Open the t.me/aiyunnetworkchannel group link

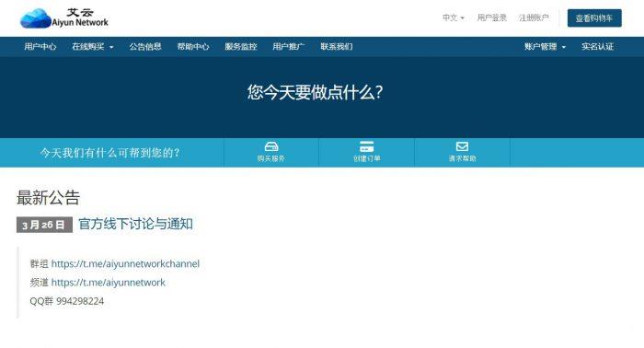(x=125, y=264)
